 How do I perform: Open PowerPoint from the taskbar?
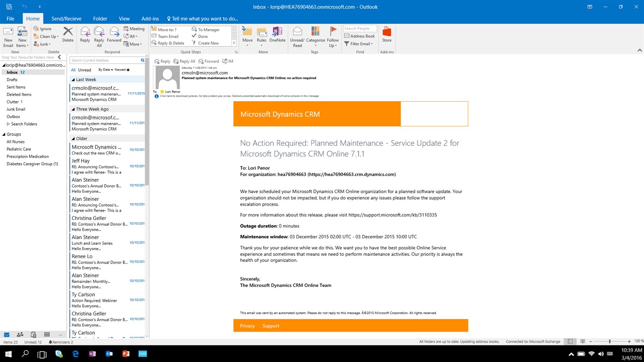tap(126, 354)
